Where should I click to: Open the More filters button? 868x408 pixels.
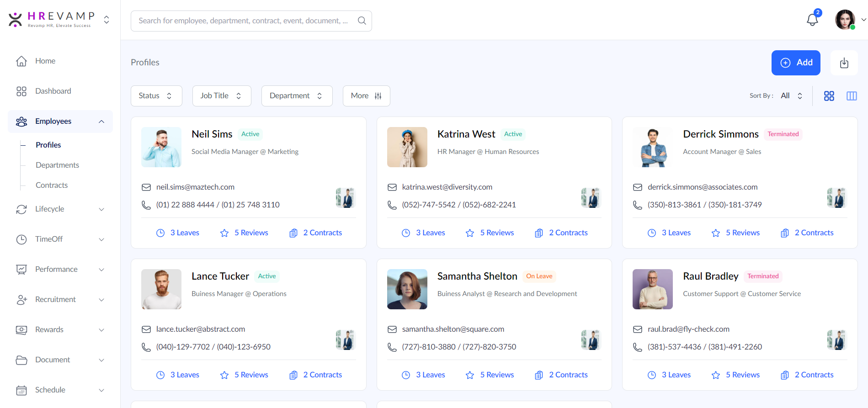pos(366,96)
